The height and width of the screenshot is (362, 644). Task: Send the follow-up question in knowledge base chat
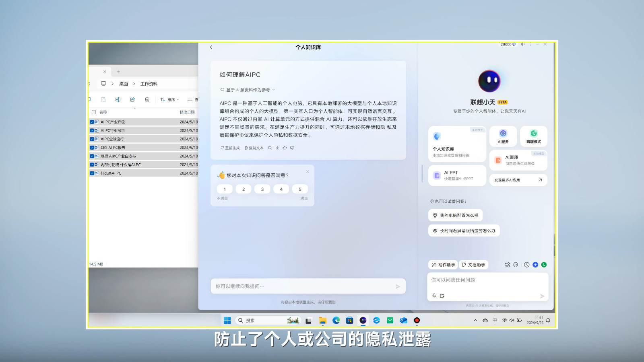click(398, 286)
